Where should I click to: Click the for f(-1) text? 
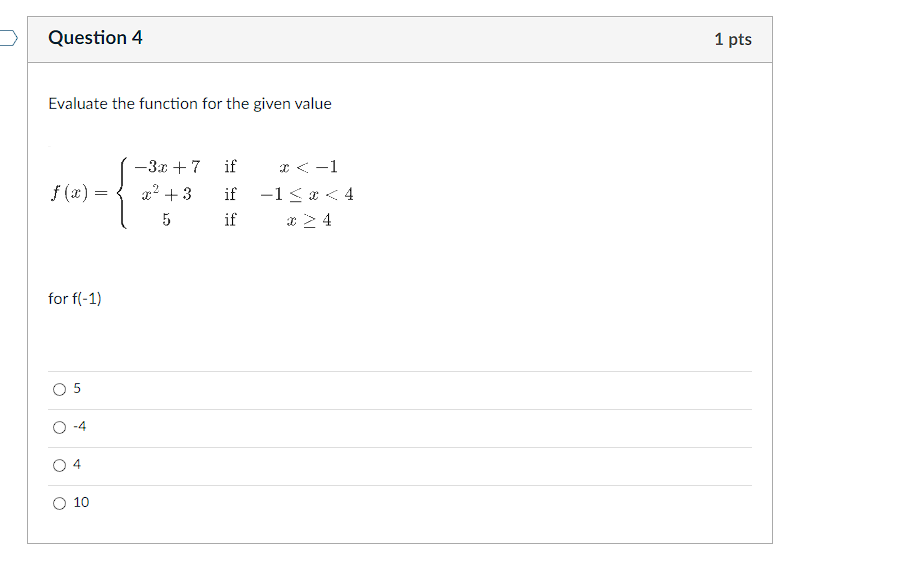70,297
